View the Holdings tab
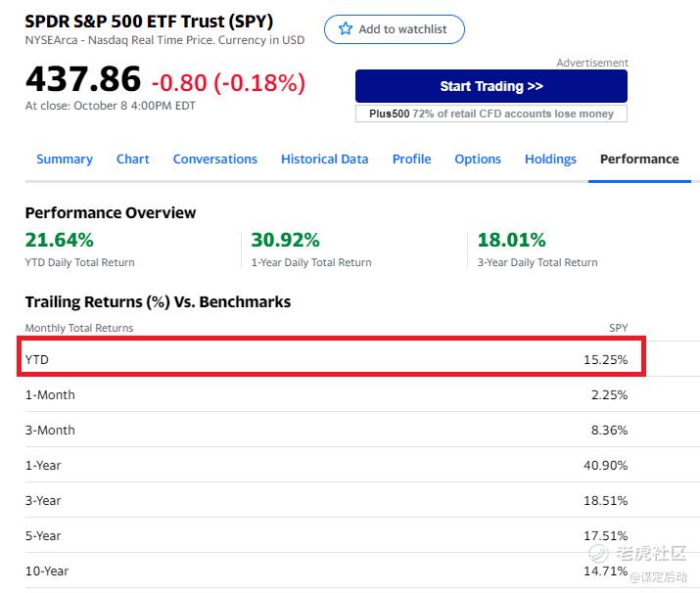Screen dimensions: 700x593 pos(550,160)
